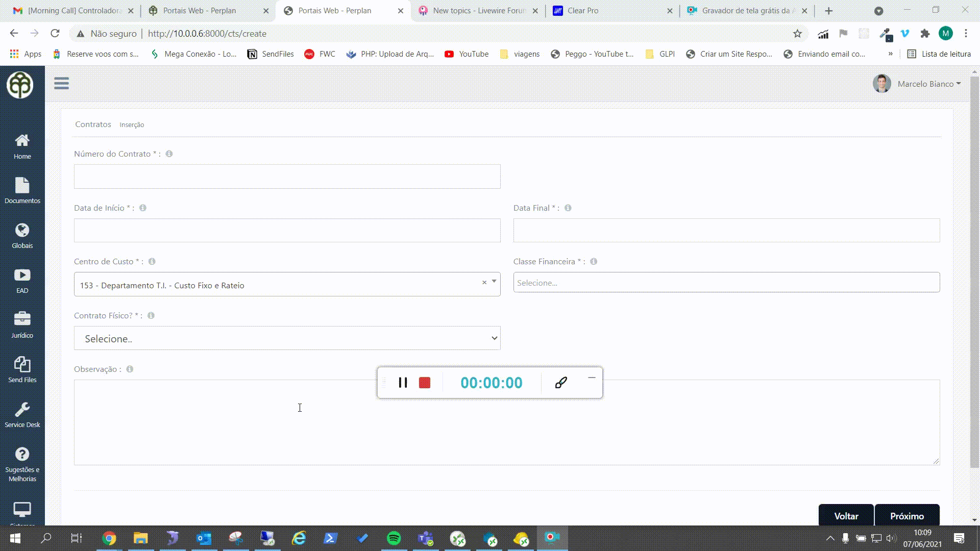This screenshot has width=980, height=551.
Task: Click the Voltar button
Action: click(x=846, y=516)
